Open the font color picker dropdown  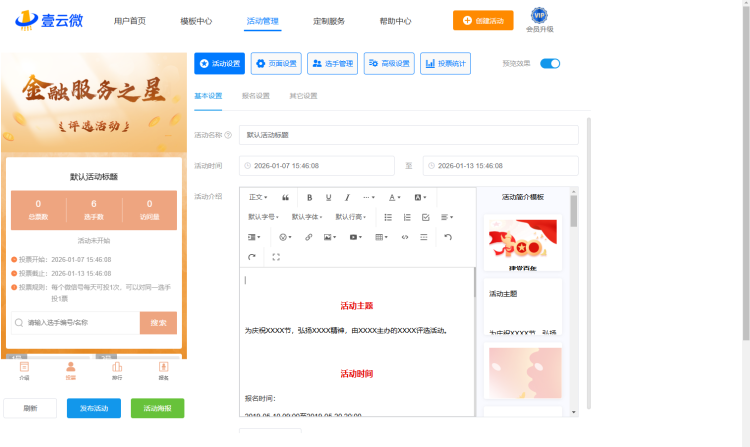tap(395, 197)
